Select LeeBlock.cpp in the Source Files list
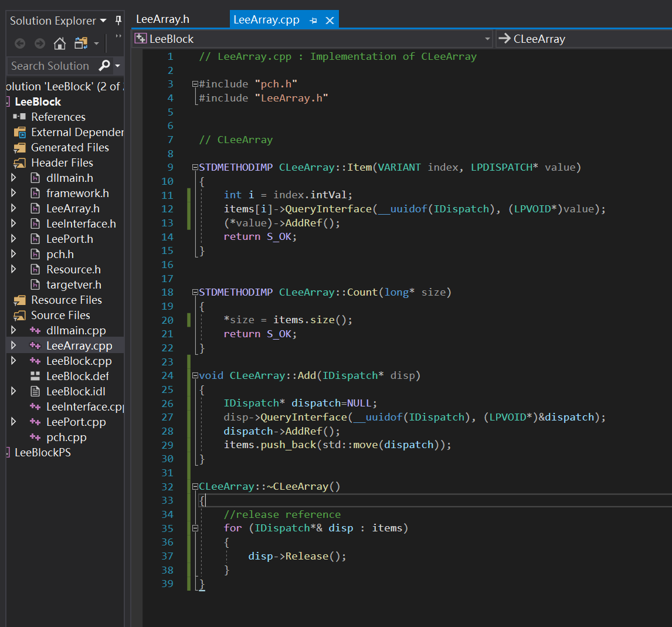Image resolution: width=672 pixels, height=627 pixels. point(79,361)
